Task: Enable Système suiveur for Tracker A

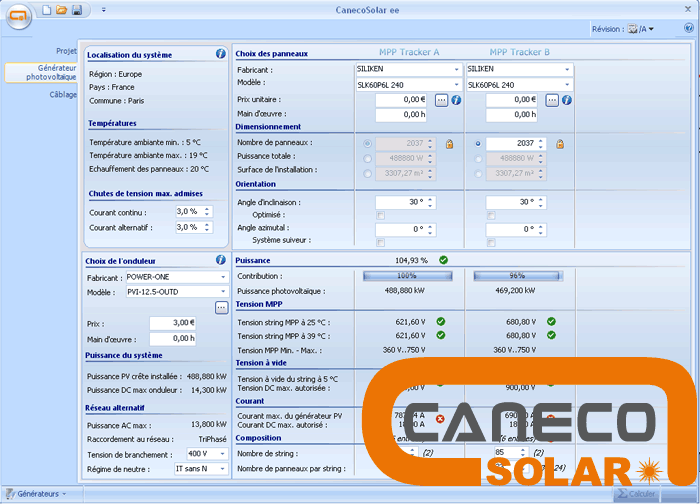Action: pyautogui.click(x=380, y=242)
